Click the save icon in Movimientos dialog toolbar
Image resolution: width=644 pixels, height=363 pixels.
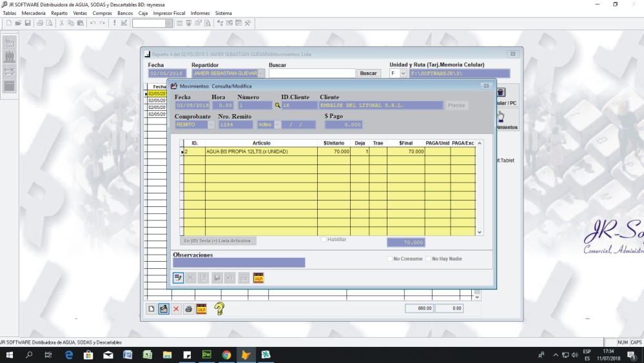click(217, 278)
